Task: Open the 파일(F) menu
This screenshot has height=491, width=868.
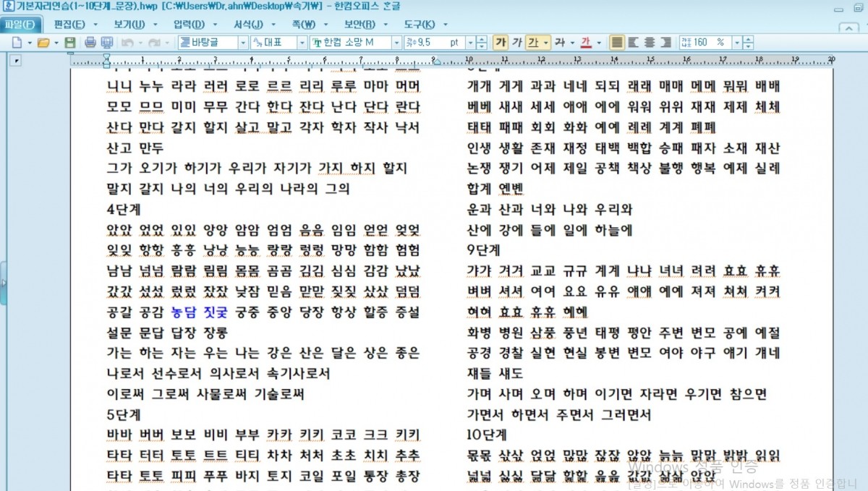Action: (20, 25)
